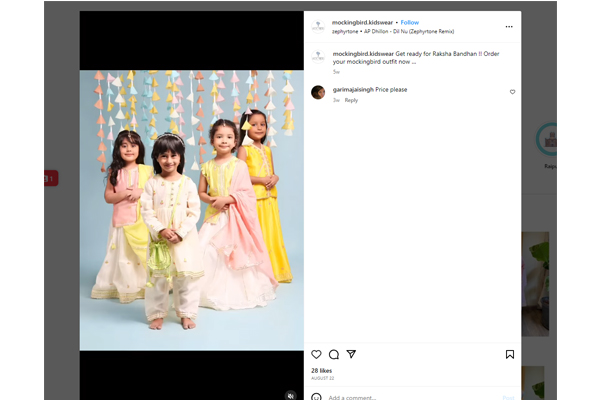This screenshot has width=600, height=400.
Task: Open the emoji picker in comment box
Action: [316, 397]
